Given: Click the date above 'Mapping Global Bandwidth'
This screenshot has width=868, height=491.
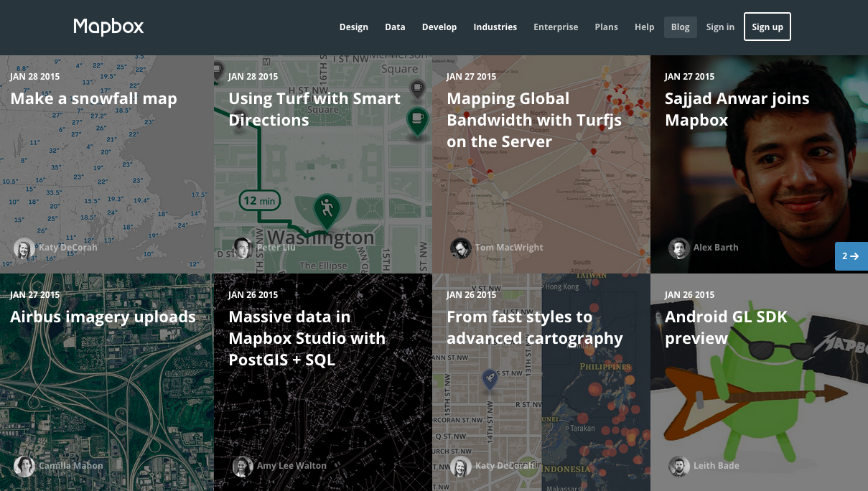Looking at the screenshot, I should [x=472, y=77].
